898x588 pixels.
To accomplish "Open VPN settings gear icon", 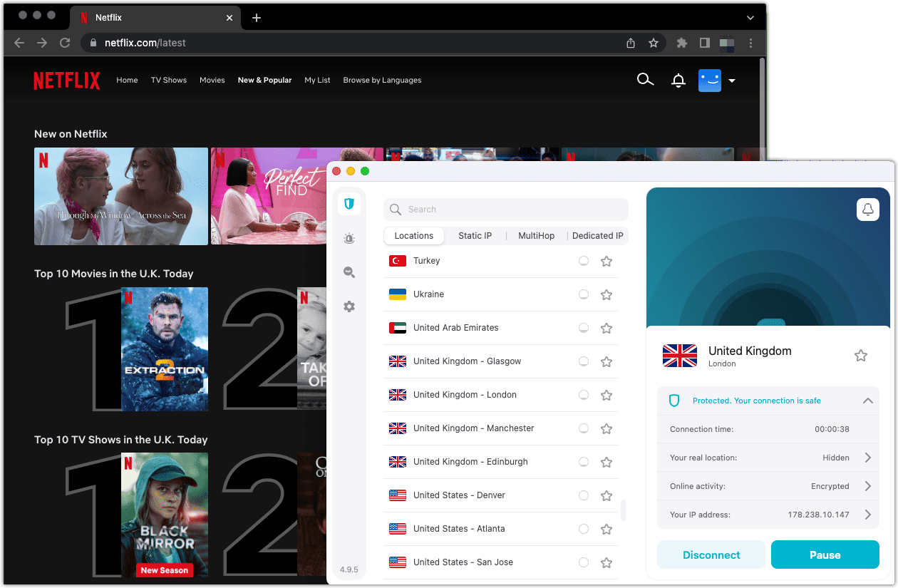I will tap(349, 306).
